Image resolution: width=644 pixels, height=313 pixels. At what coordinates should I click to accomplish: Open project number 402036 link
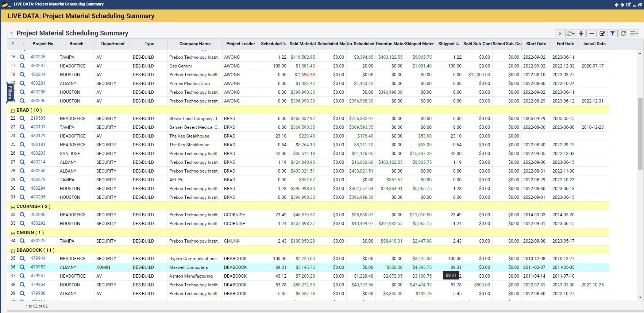38,215
